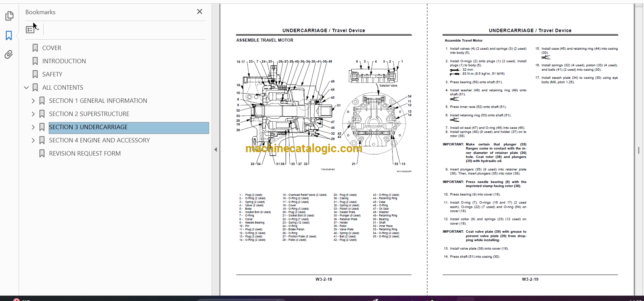Click the SECTION 2 bookmark icon
Image resolution: width=644 pixels, height=301 pixels.
[42, 114]
